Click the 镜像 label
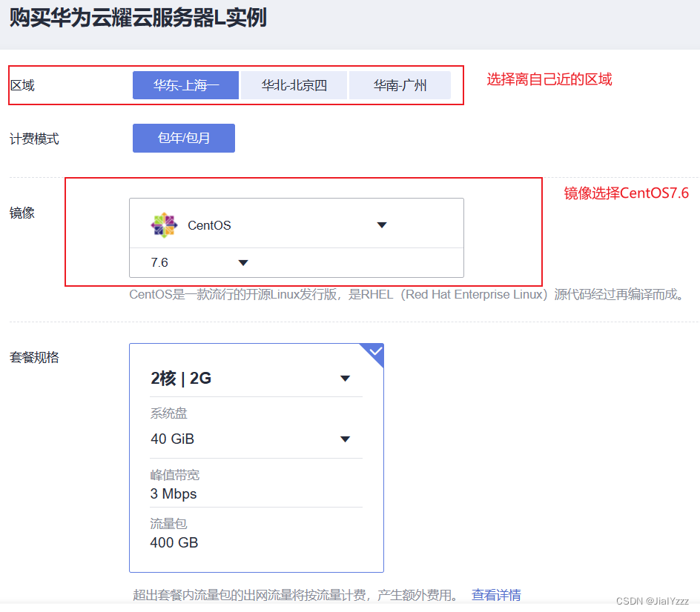Screen dimensions: 700x612 22,213
